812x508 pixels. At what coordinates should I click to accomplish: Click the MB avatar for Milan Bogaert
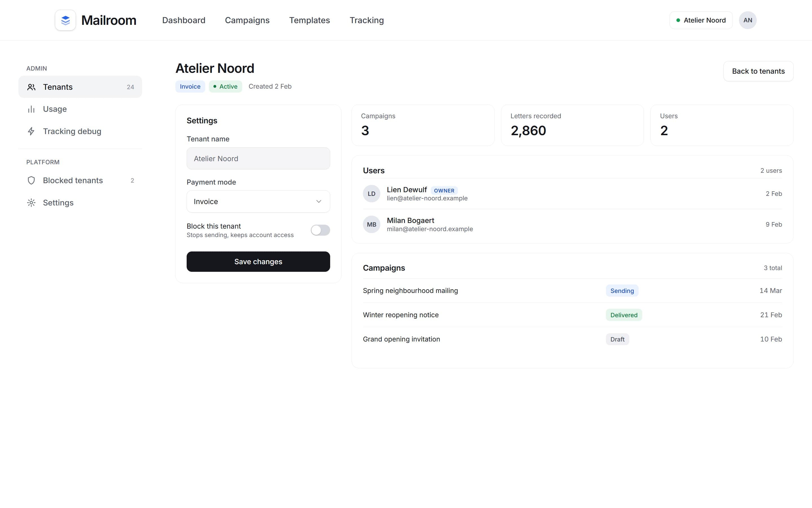coord(371,224)
